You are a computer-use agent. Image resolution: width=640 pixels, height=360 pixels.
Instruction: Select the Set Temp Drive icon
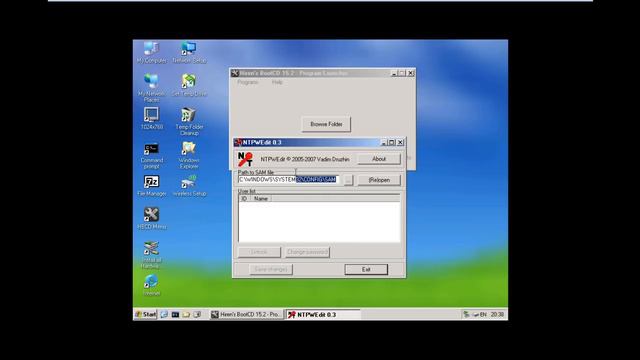tap(189, 85)
